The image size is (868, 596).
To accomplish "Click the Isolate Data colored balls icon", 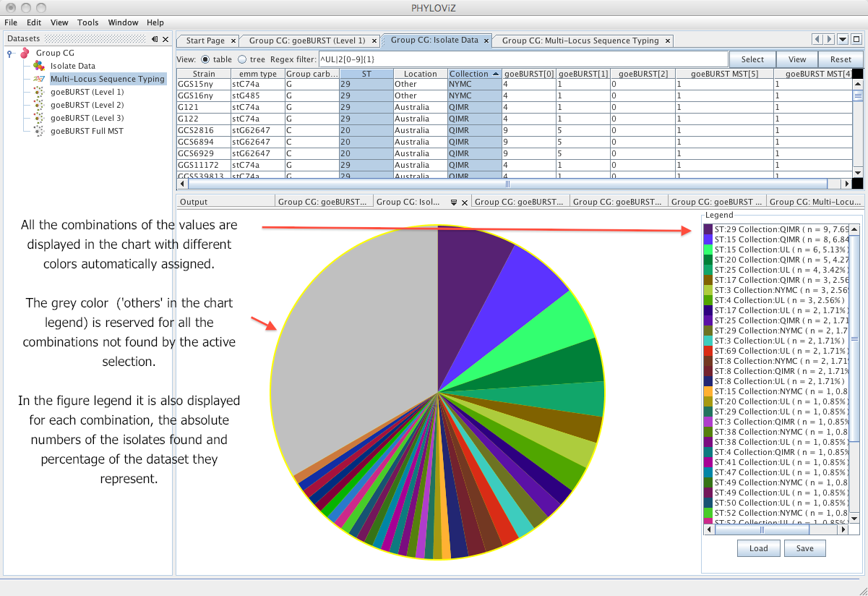I will pyautogui.click(x=38, y=66).
